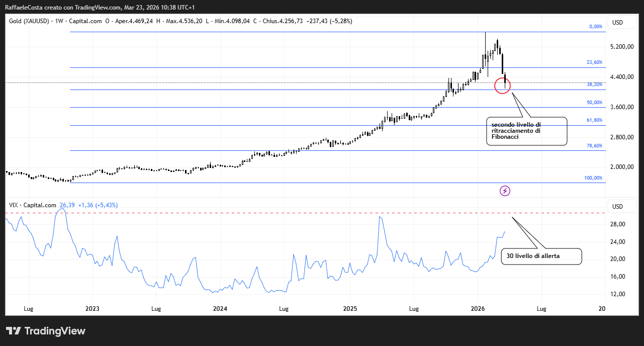This screenshot has width=644, height=346.
Task: Click the 2026 label on time axis
Action: coord(478,308)
